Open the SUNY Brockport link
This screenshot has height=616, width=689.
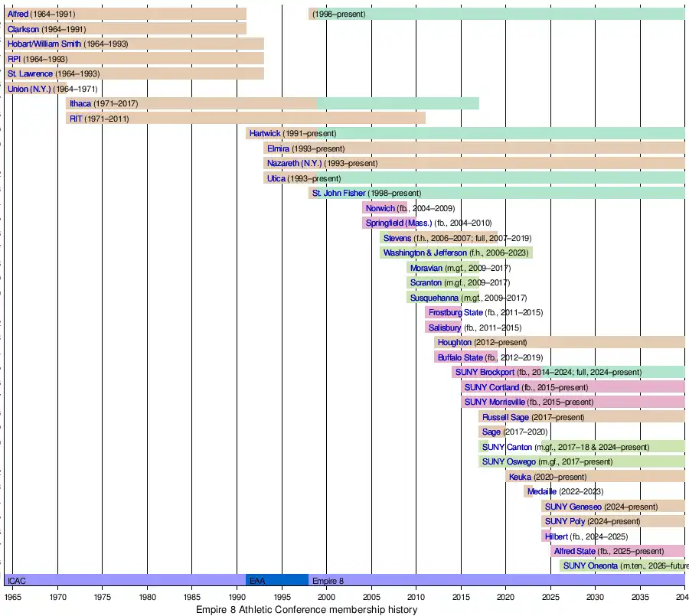(x=485, y=372)
